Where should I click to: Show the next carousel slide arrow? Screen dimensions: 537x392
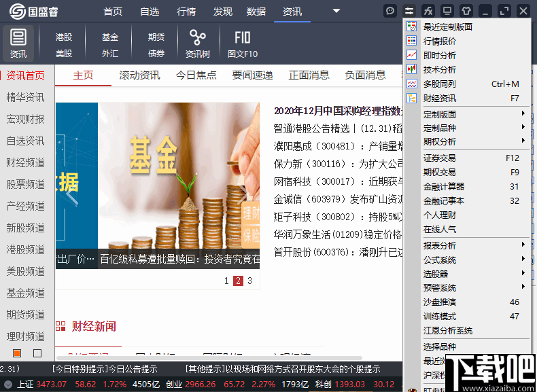243,194
